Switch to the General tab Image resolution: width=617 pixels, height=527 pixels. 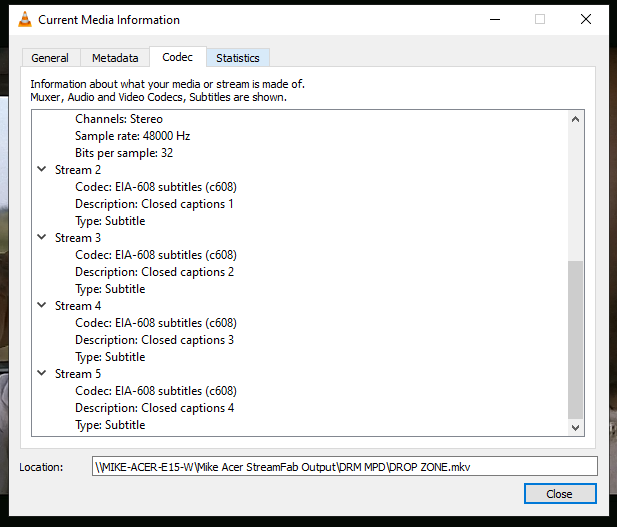pyautogui.click(x=50, y=58)
